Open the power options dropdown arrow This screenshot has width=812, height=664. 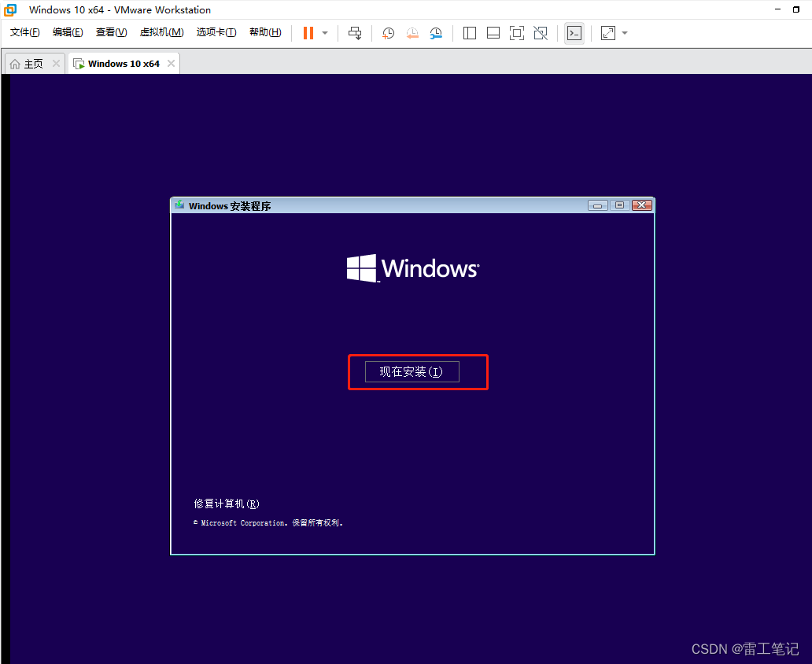[x=325, y=33]
